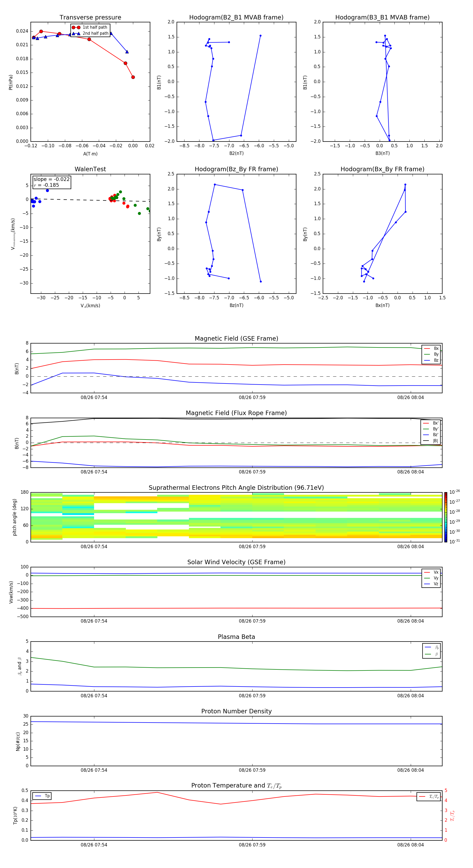Image resolution: width=473 pixels, height=868 pixels.
Task: Click the 'Plasma Beta' plot title
Action: tap(236, 637)
